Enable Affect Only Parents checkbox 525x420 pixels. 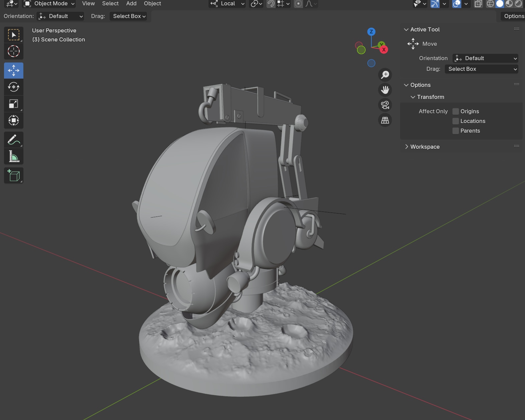pyautogui.click(x=456, y=131)
